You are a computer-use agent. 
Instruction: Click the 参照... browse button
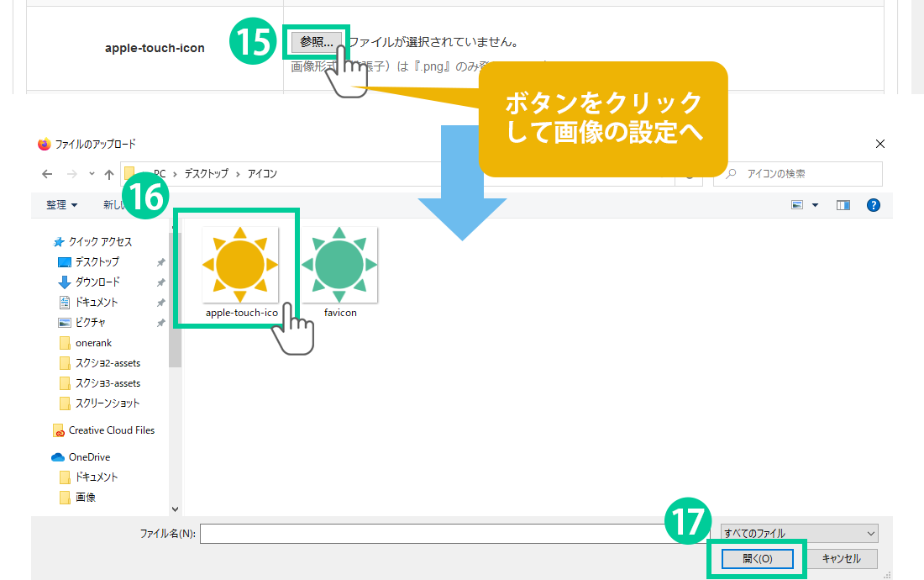click(316, 42)
